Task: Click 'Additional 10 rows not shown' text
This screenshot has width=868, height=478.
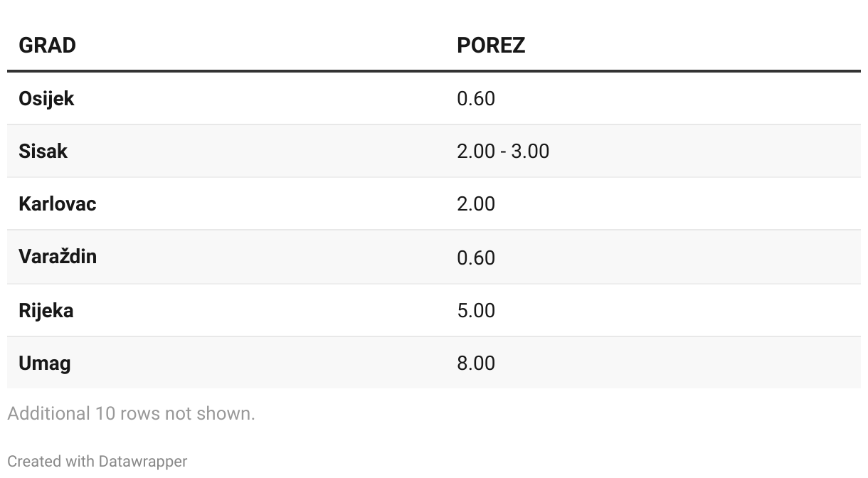Action: [131, 413]
